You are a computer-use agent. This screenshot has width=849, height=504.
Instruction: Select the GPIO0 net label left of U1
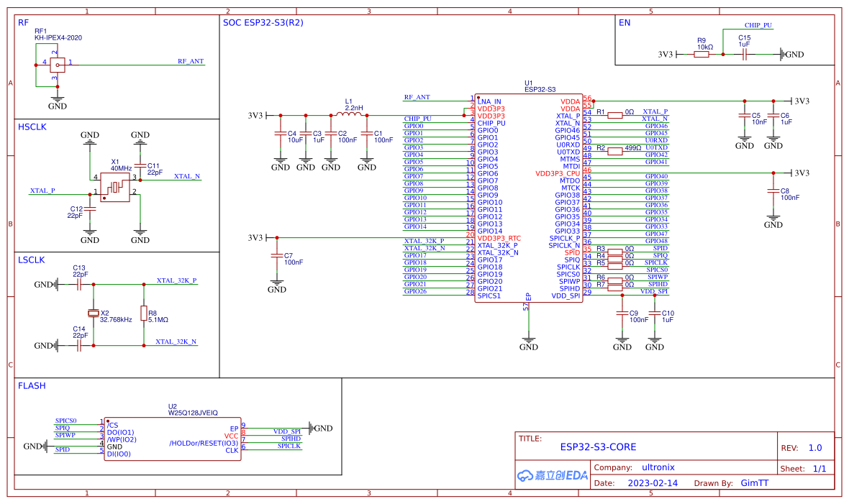pyautogui.click(x=414, y=126)
